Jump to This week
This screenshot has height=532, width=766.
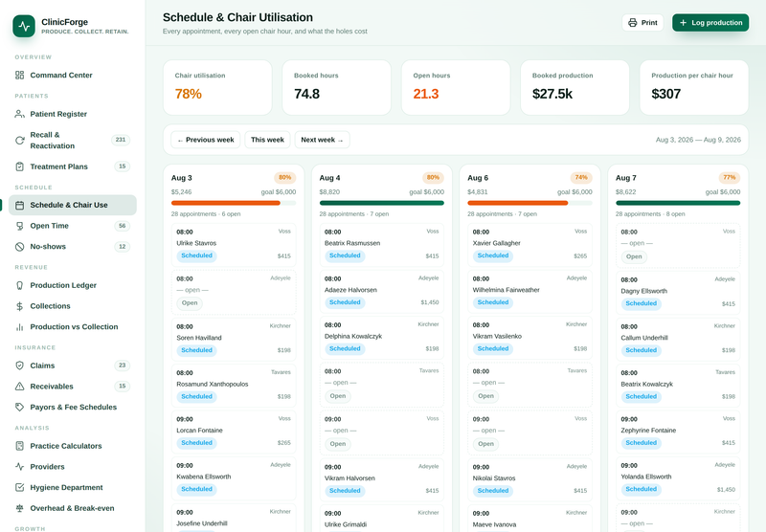pyautogui.click(x=267, y=140)
